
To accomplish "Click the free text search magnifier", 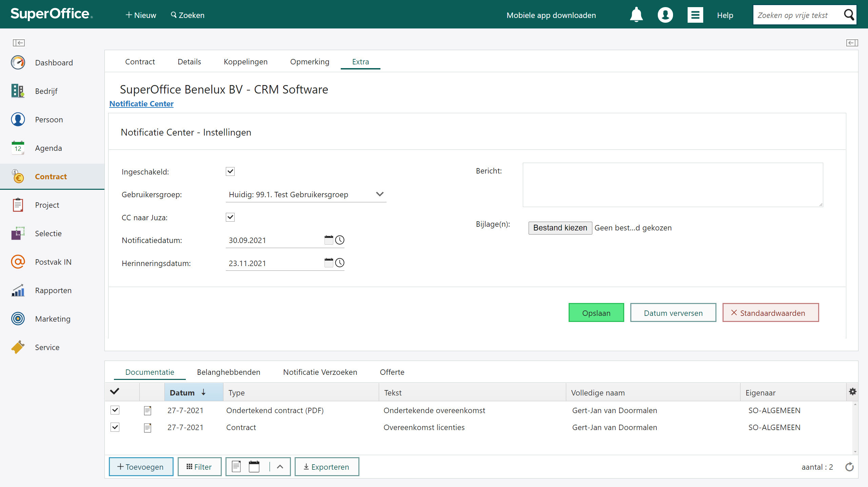I will tap(849, 15).
